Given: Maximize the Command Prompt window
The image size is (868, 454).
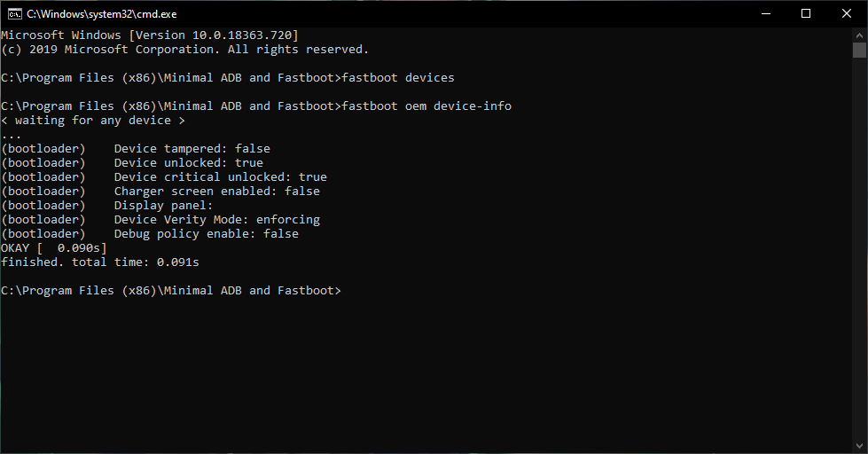Looking at the screenshot, I should pos(806,13).
